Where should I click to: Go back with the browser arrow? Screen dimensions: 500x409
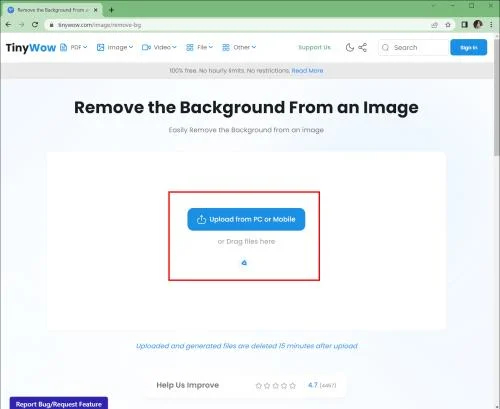pos(9,25)
